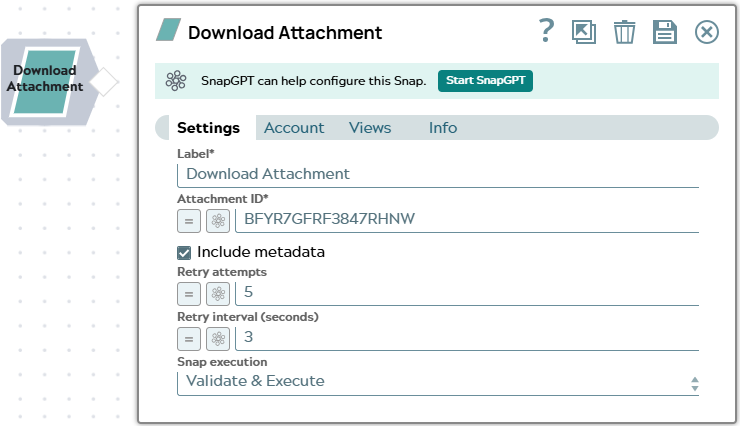Open SnapGPT suggestion icon for Retry interval
The height and width of the screenshot is (426, 740).
(218, 339)
